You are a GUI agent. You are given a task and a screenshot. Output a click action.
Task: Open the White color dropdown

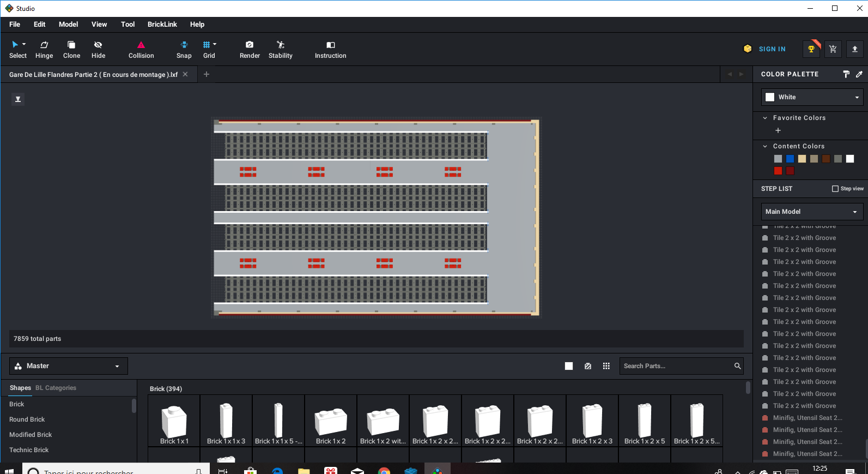[812, 97]
